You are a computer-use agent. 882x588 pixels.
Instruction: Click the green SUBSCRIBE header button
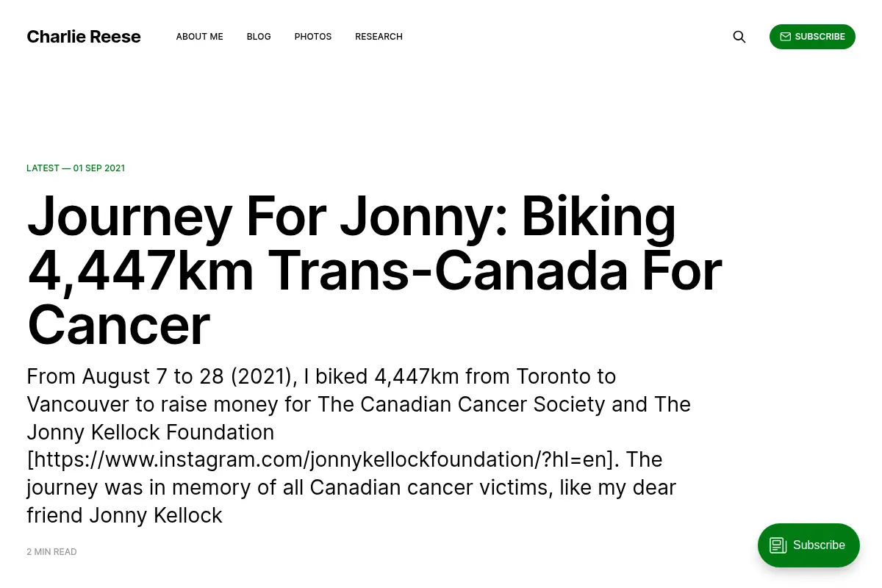click(x=812, y=37)
